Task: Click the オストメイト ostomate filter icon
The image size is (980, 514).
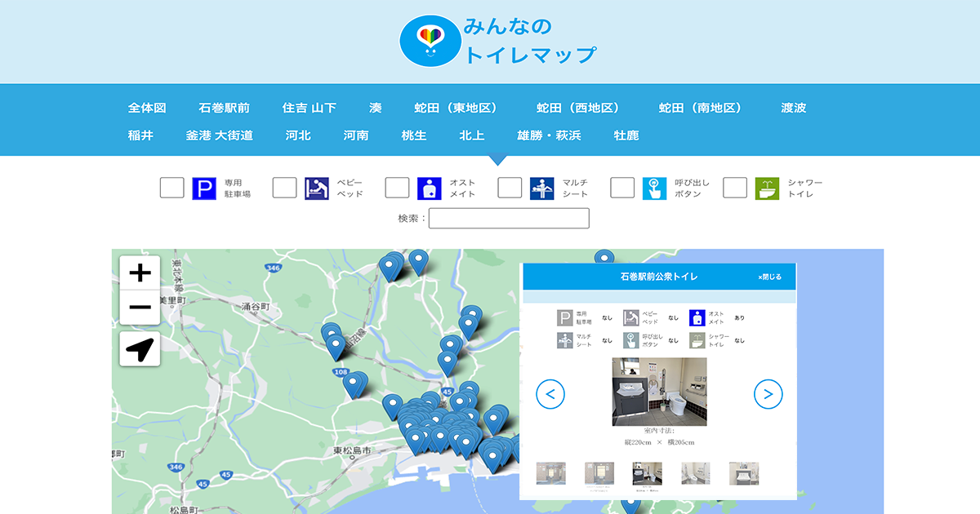Action: (429, 188)
